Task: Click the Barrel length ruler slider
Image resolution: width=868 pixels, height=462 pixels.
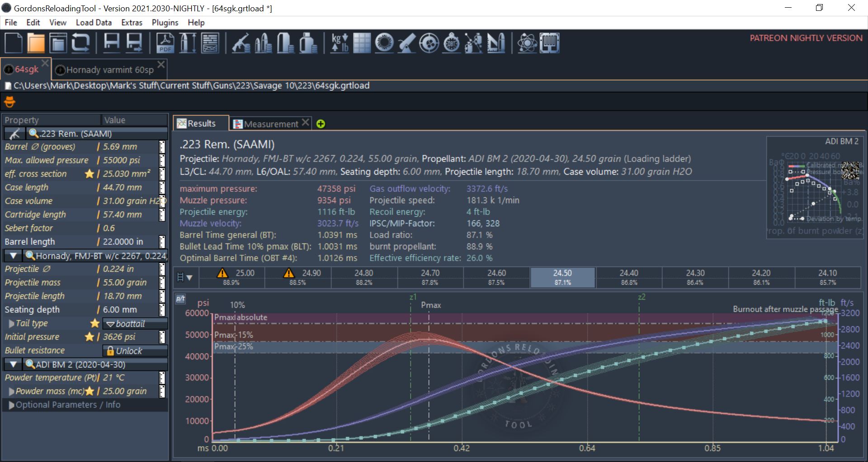Action: [x=162, y=242]
